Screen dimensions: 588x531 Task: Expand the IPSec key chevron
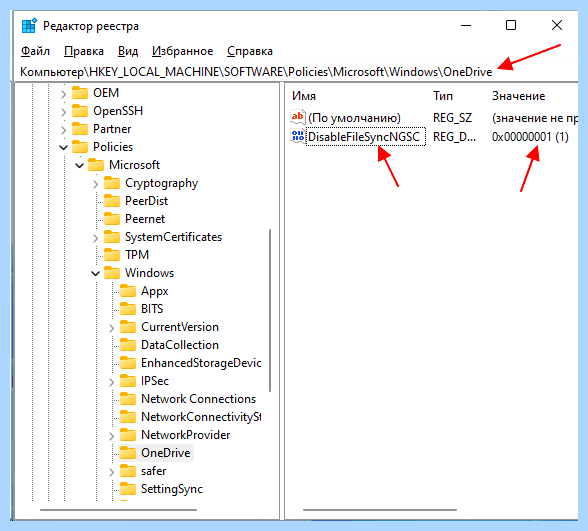point(111,382)
